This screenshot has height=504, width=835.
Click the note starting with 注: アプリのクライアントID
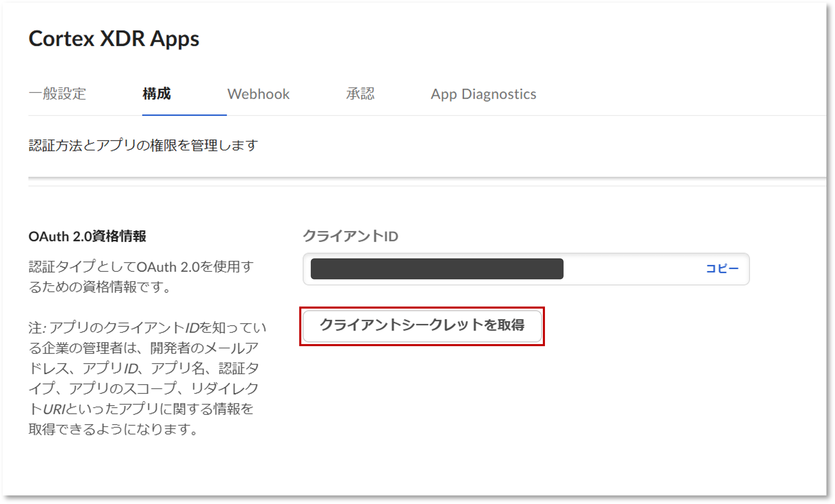(x=148, y=378)
